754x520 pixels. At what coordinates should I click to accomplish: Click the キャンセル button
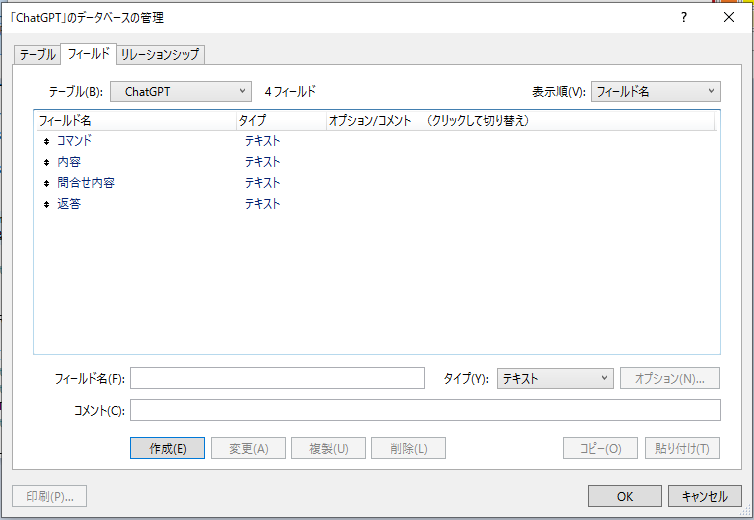704,496
